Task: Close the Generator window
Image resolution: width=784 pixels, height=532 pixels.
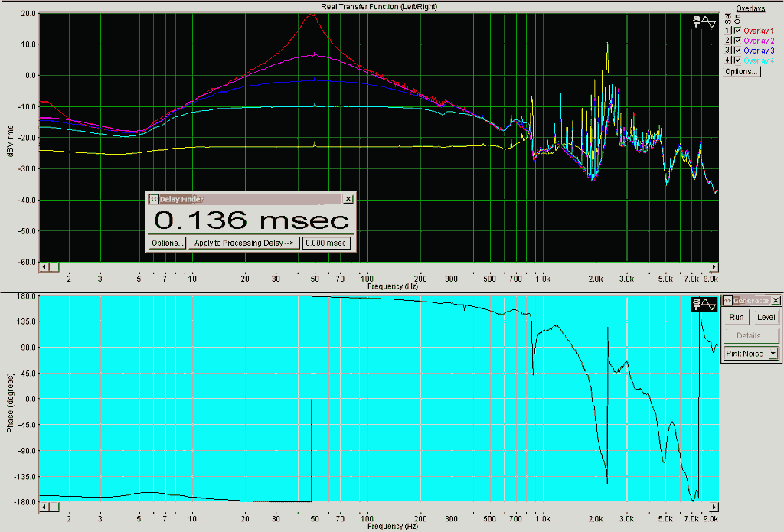Action: coord(776,301)
